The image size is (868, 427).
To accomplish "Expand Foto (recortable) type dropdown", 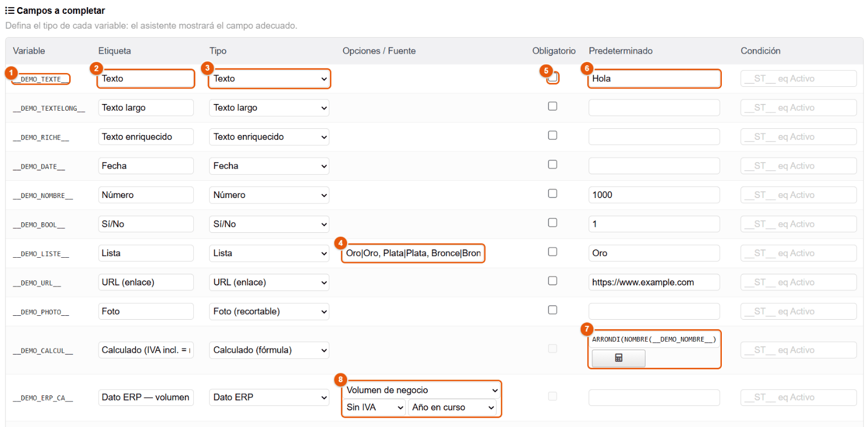I will tap(269, 311).
